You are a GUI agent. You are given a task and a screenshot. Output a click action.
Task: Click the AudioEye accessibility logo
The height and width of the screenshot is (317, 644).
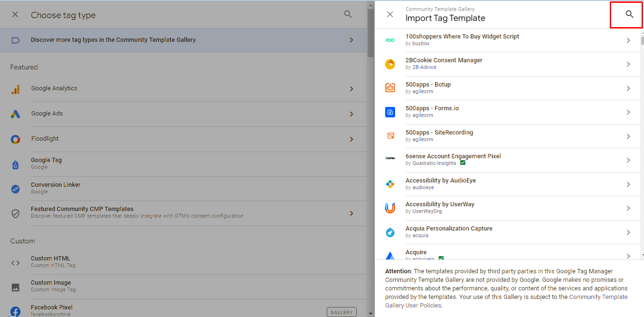(390, 184)
